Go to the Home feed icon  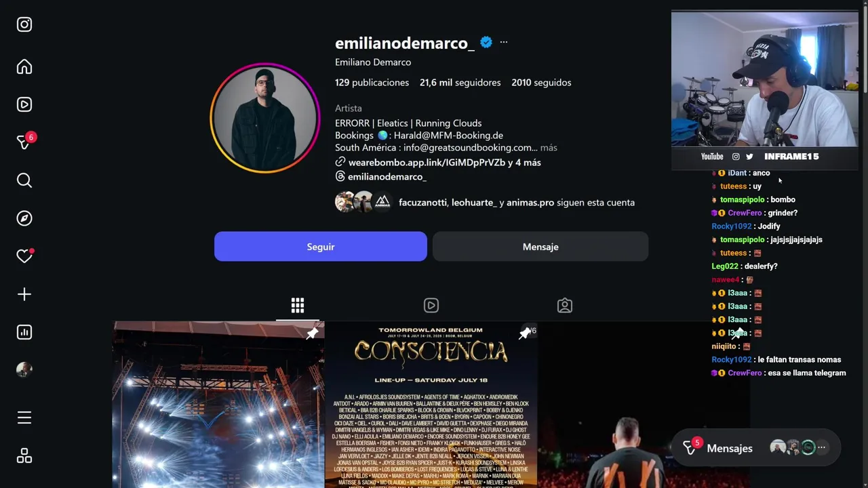(24, 66)
